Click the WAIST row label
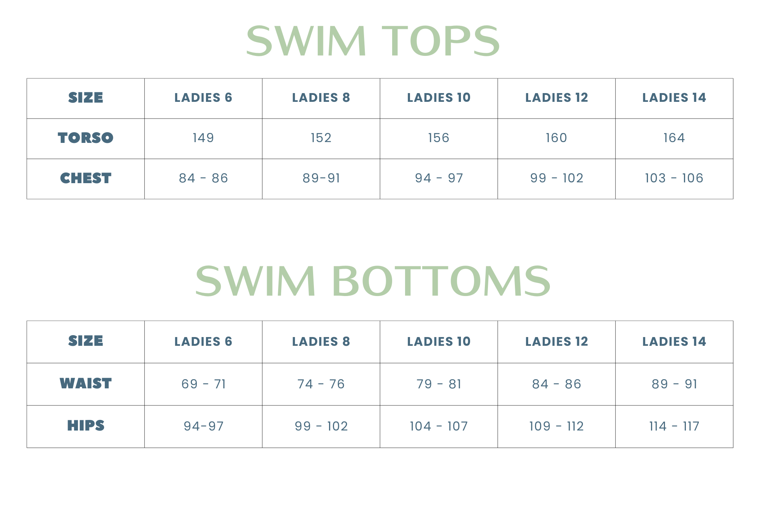760x532 pixels. [x=85, y=384]
